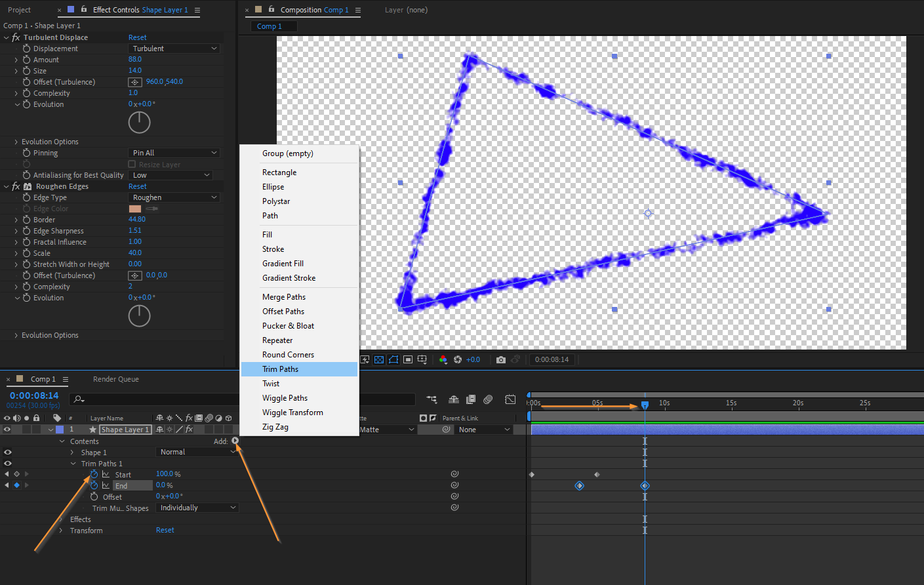Take a snapshot with the camera icon

click(501, 359)
